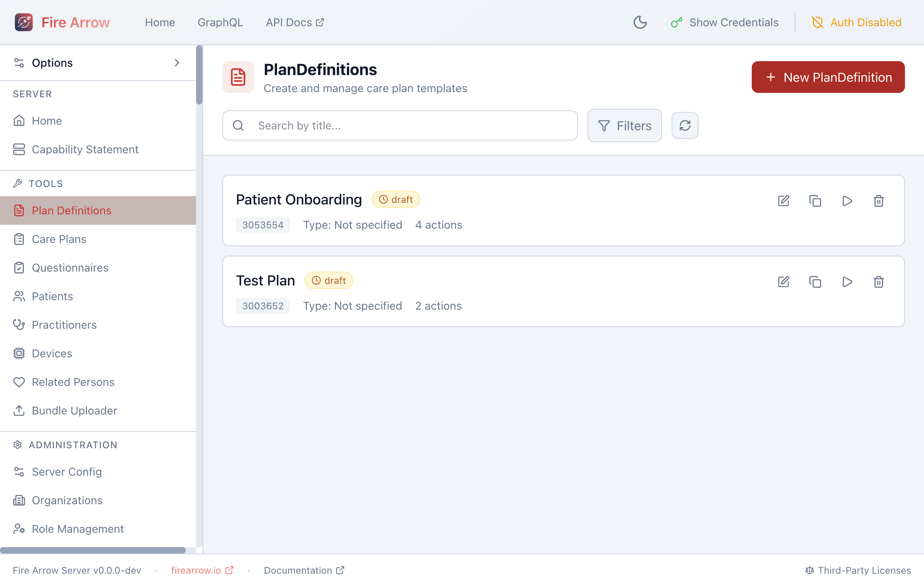Duplicate the Patient Onboarding plan
Viewport: 924px width, 586px height.
click(x=815, y=201)
